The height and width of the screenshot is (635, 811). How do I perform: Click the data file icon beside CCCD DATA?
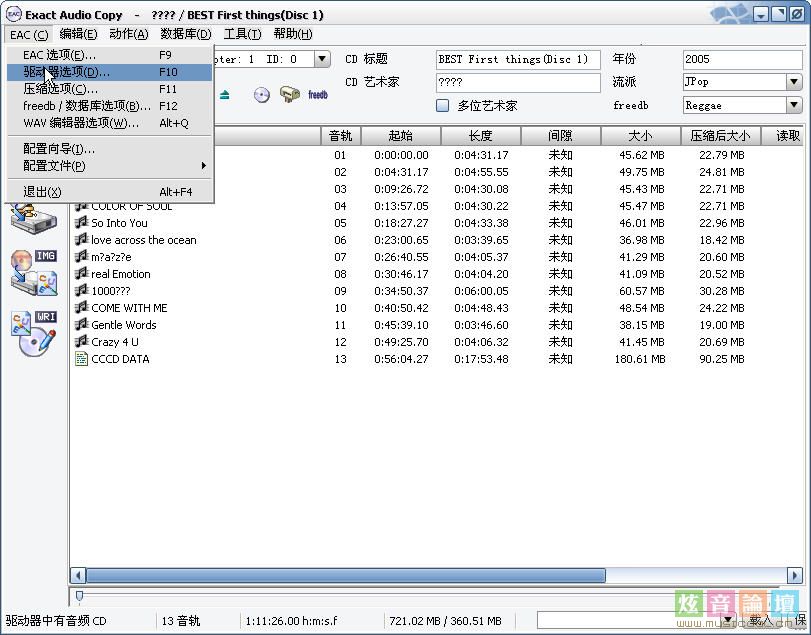point(81,359)
